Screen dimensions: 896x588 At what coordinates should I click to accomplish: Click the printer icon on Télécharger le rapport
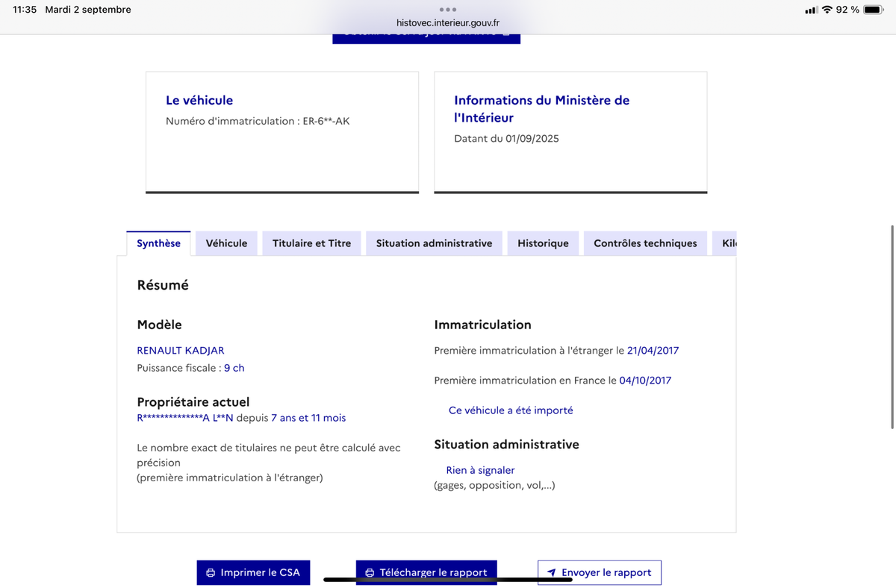370,573
